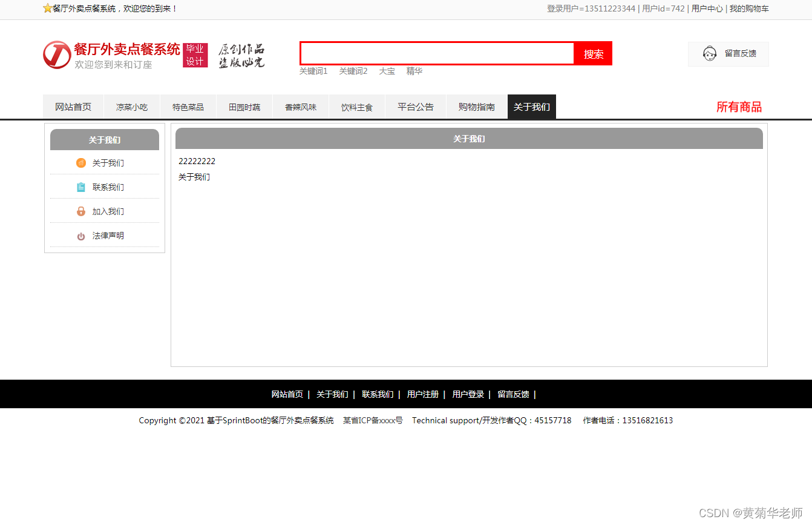Click the 22222222 text in content

(197, 161)
